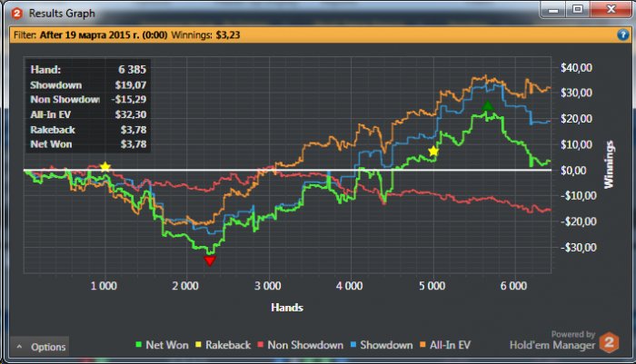This screenshot has width=636, height=364.
Task: Click the 'Hands' axis title
Action: point(287,308)
